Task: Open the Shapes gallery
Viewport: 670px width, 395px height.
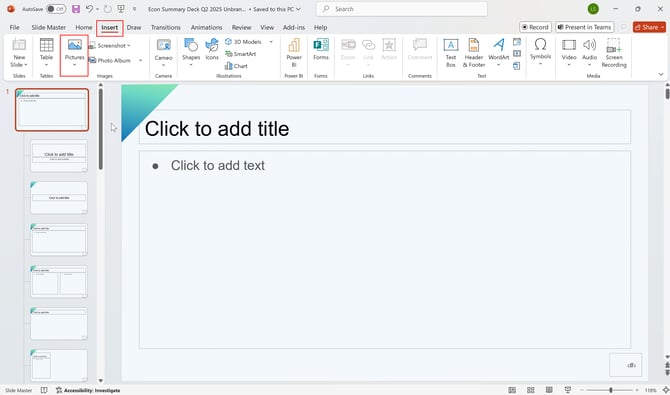Action: pos(191,53)
